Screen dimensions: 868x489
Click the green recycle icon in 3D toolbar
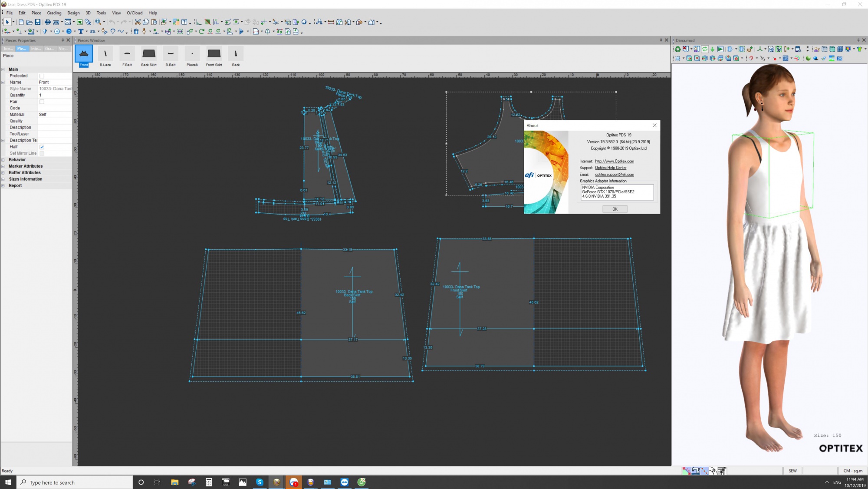coord(677,49)
